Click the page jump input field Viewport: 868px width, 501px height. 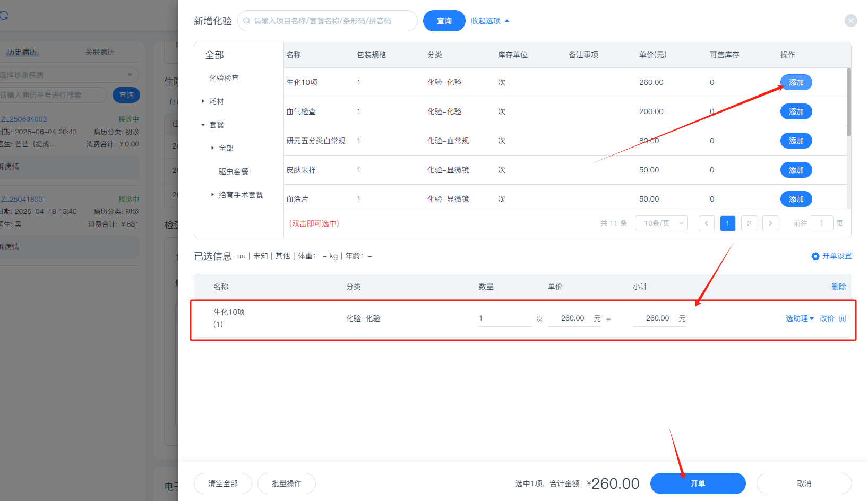(822, 223)
